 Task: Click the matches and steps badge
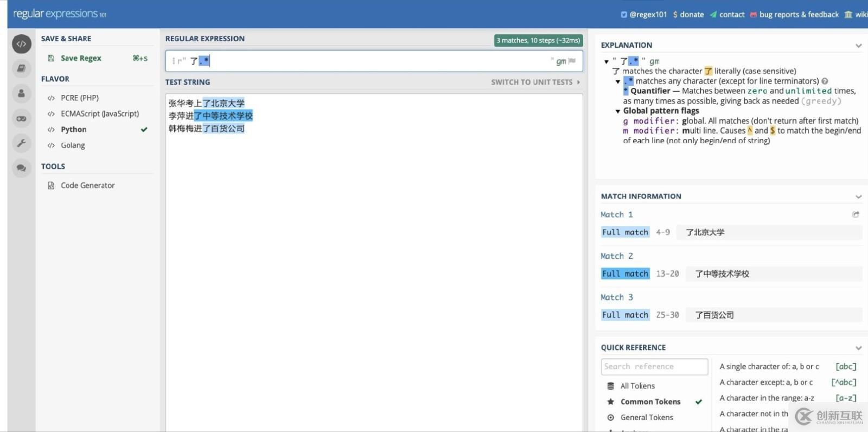click(538, 41)
